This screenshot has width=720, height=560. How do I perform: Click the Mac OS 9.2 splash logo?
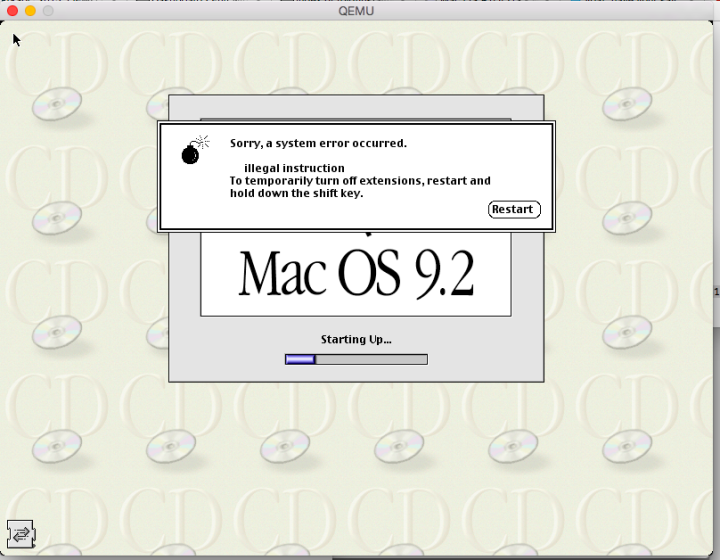(x=356, y=274)
